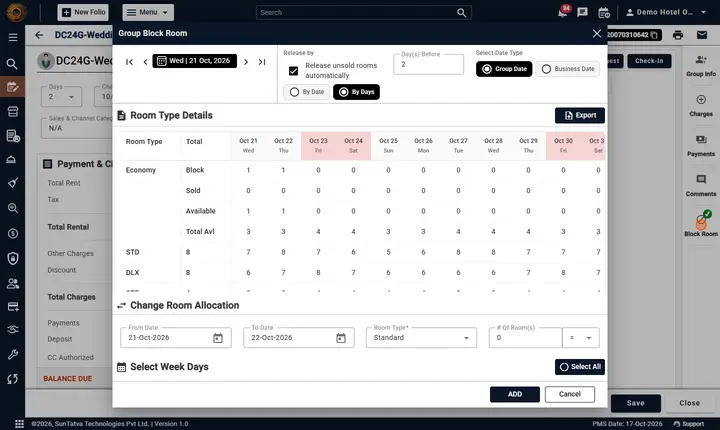The width and height of the screenshot is (720, 430).
Task: Click the Export button
Action: coord(579,115)
